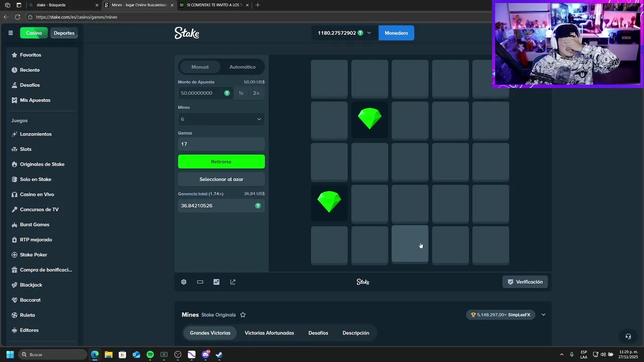Open Desafíos in the sidebar
Screen dimensions: 644x362
pyautogui.click(x=42, y=85)
